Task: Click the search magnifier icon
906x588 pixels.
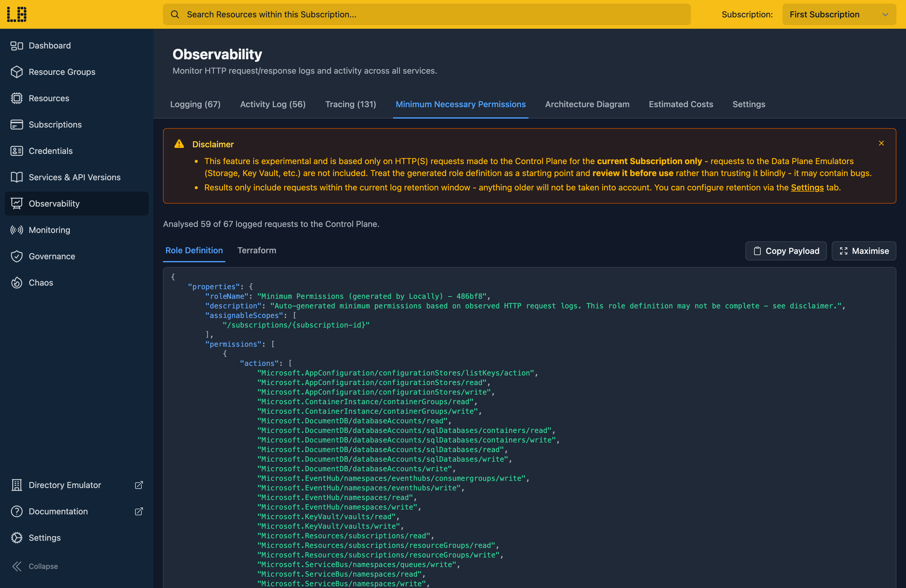Action: (x=175, y=14)
